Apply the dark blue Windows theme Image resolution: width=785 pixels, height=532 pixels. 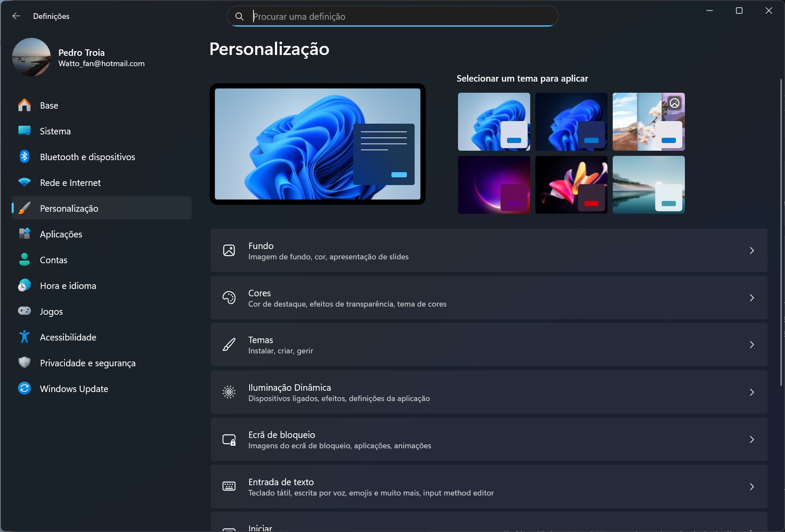click(571, 122)
